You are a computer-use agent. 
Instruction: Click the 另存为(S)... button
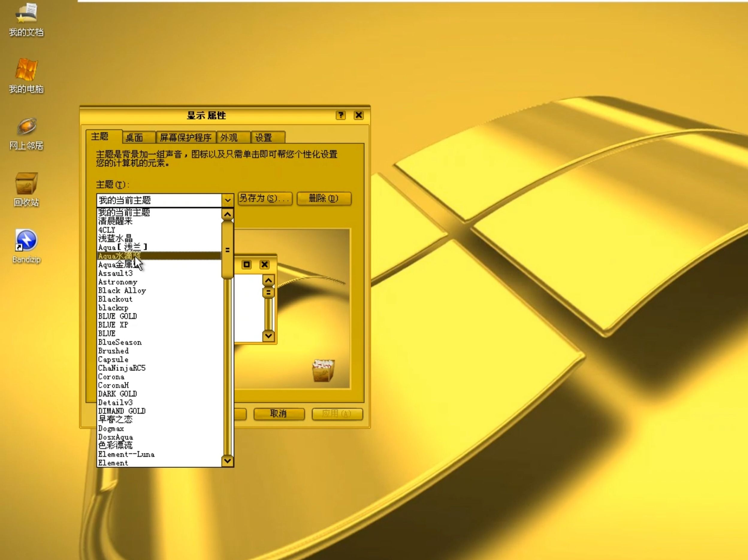coord(265,198)
